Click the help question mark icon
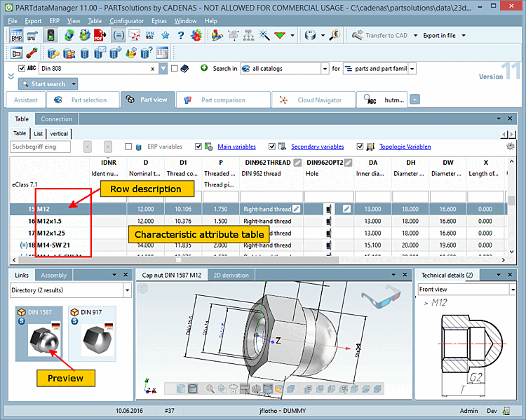The width and height of the screenshot is (526, 420). [x=181, y=35]
